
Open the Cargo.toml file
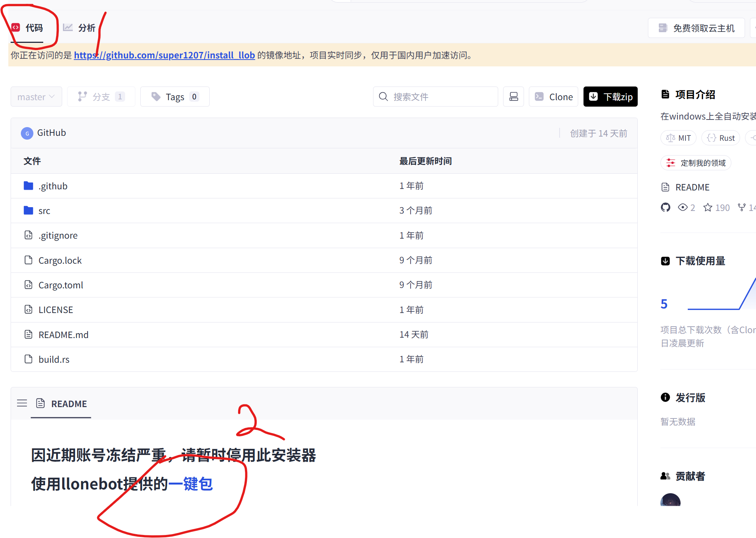point(61,285)
